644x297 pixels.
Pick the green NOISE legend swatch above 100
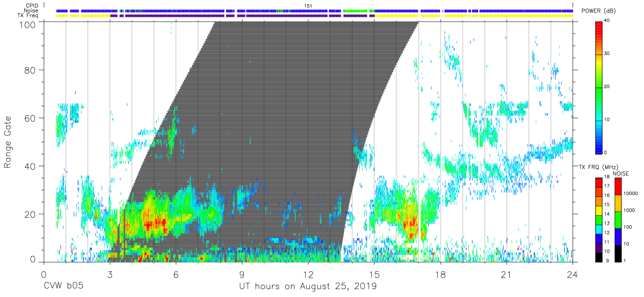tap(617, 220)
